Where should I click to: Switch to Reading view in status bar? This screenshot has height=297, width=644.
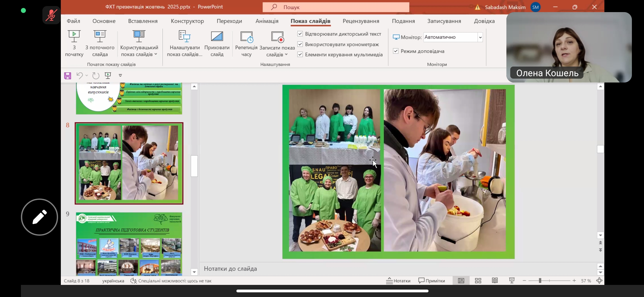click(495, 280)
